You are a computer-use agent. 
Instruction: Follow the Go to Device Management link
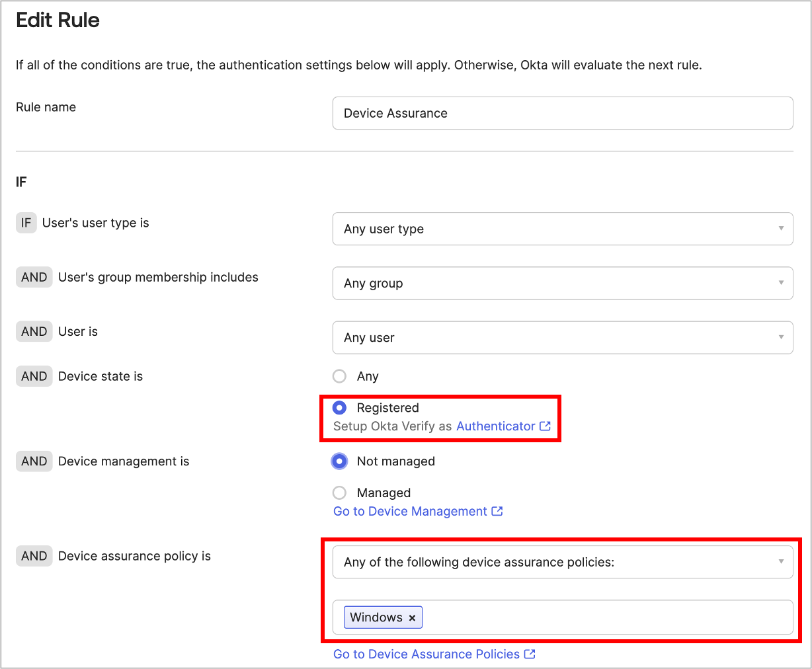[410, 511]
